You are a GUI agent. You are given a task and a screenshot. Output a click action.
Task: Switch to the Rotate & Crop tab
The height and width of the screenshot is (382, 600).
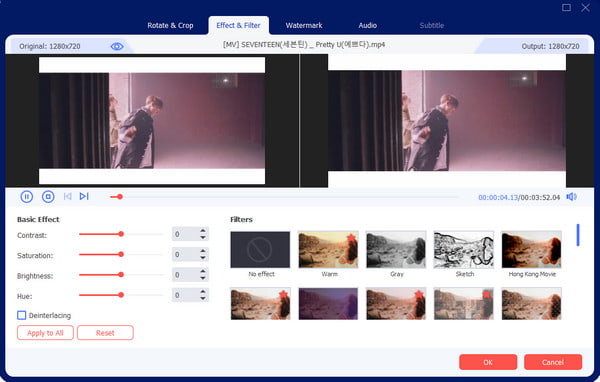point(170,26)
